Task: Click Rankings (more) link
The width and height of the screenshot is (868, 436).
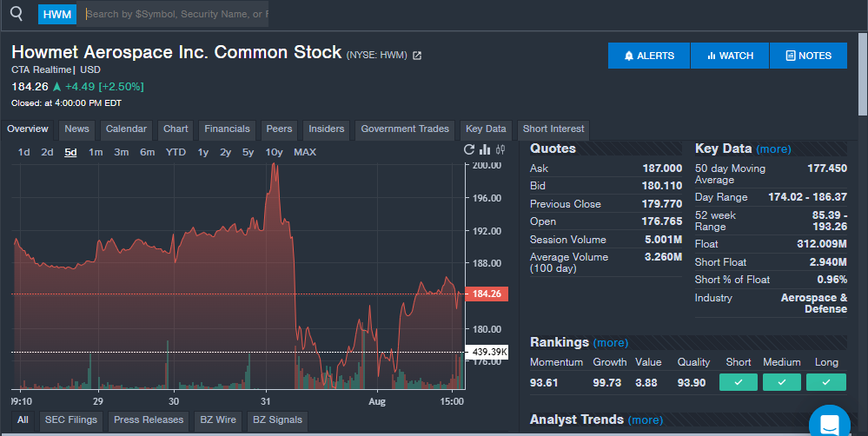Action: pyautogui.click(x=610, y=343)
